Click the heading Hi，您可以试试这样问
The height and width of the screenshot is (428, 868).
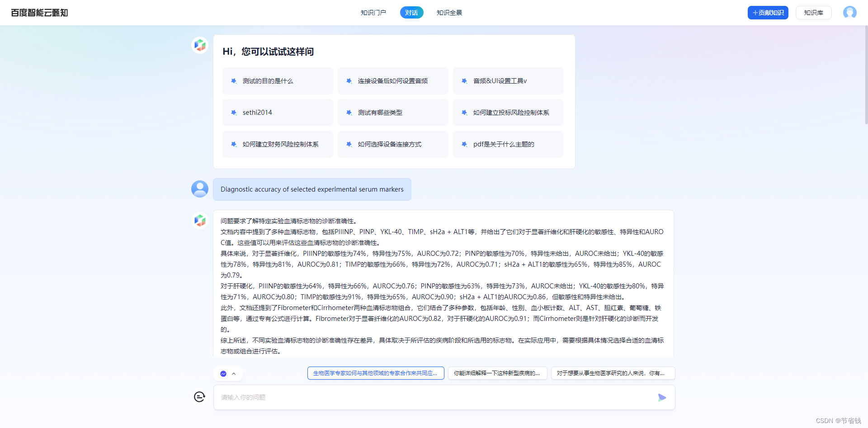(x=268, y=52)
